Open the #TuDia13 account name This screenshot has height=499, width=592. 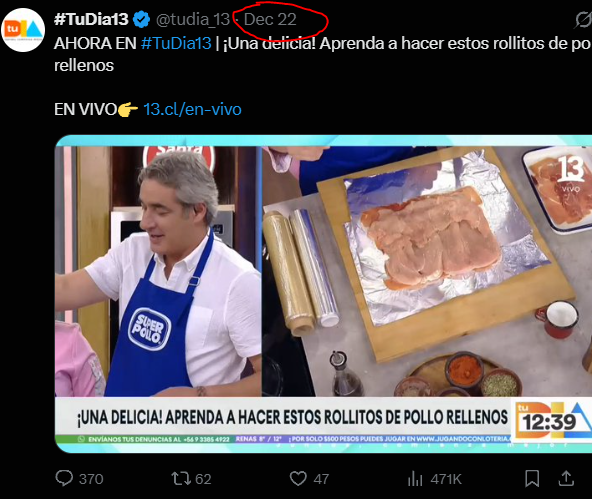(91, 19)
